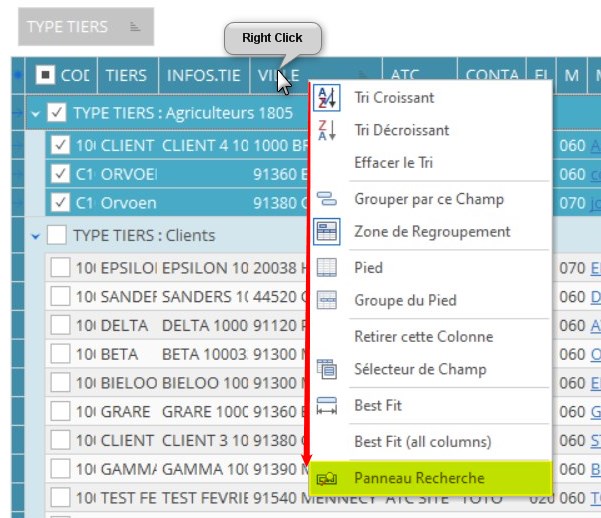
Task: Select Best Fit (all columns) option
Action: pyautogui.click(x=420, y=441)
